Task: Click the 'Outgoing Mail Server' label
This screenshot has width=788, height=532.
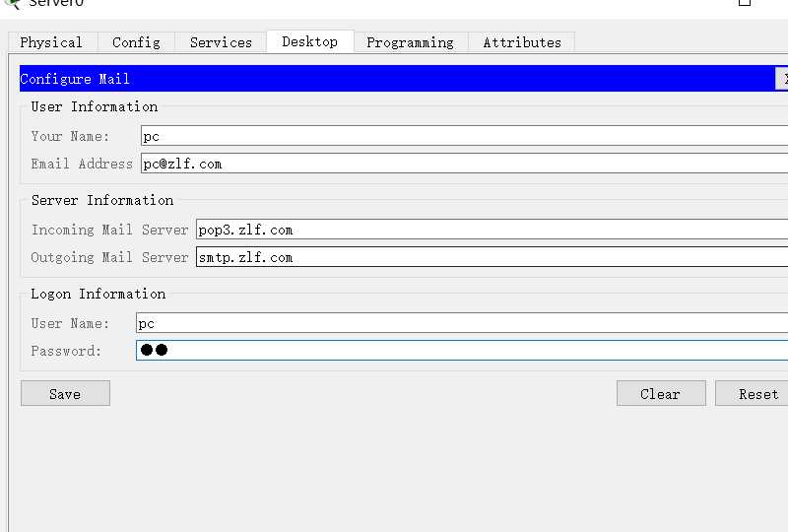Action: (109, 257)
